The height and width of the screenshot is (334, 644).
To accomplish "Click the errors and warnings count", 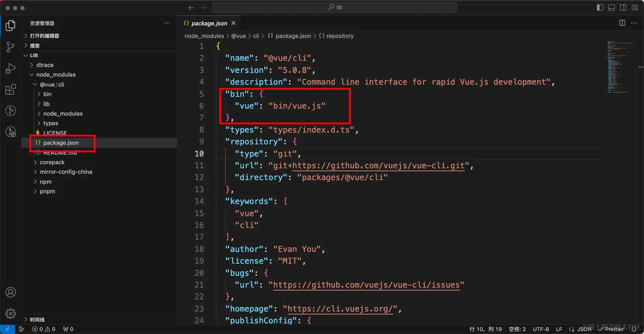I will click(x=44, y=329).
